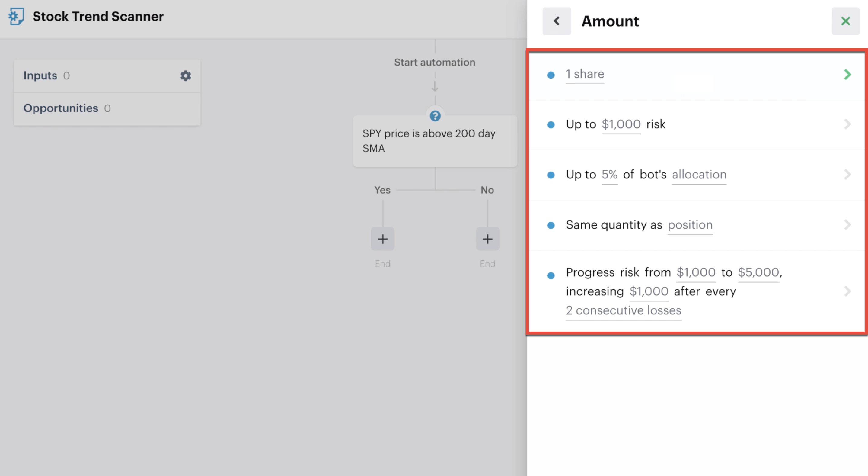Viewport: 868px width, 476px height.
Task: Edit Progress risk starting $1,000 value
Action: point(696,272)
